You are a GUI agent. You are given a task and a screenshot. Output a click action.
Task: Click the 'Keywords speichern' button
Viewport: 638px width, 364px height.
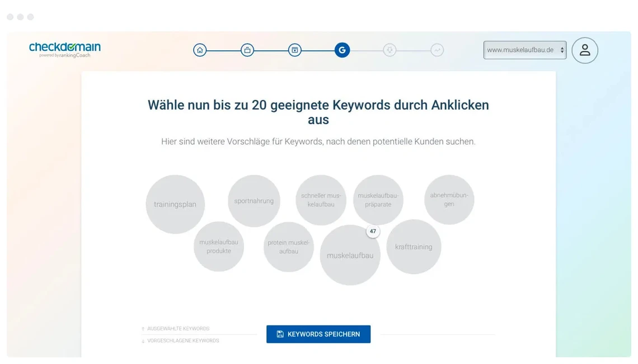[318, 334]
